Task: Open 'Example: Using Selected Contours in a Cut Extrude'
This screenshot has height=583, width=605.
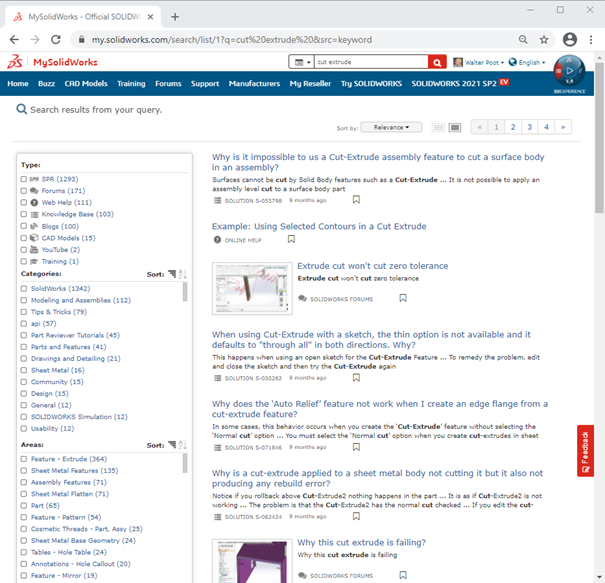Action: tap(319, 226)
